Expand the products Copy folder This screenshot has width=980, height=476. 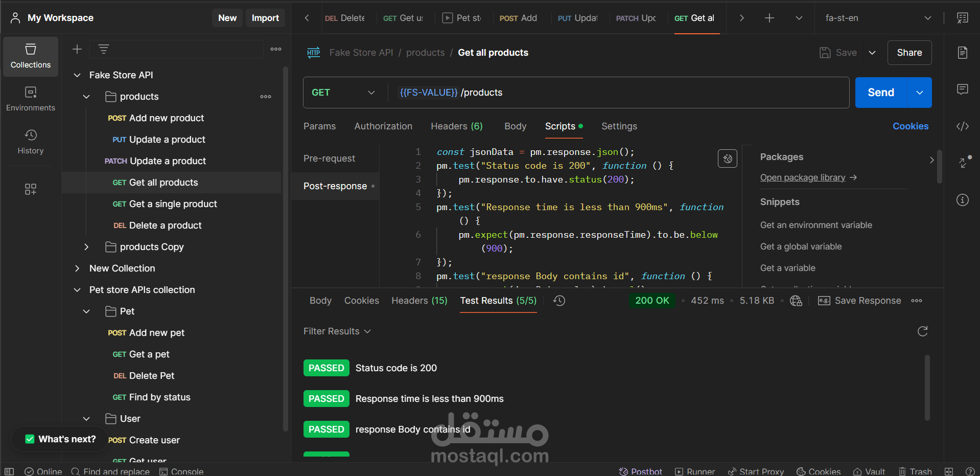click(x=86, y=247)
